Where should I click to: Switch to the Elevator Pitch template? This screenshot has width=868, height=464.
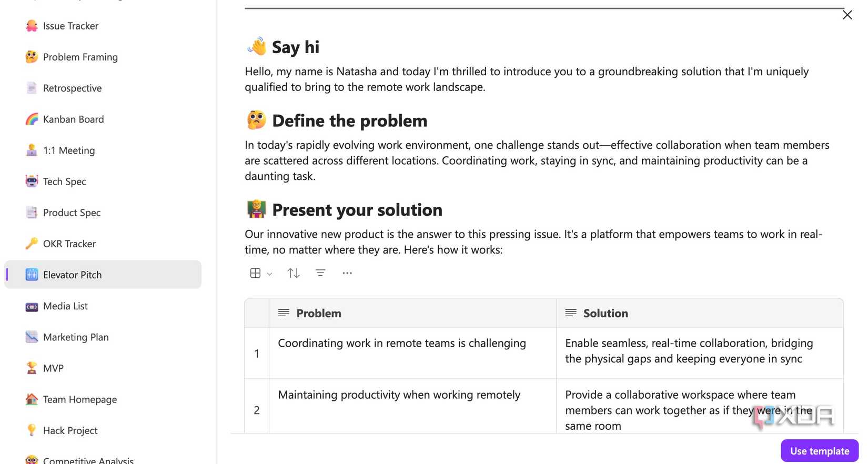point(72,274)
